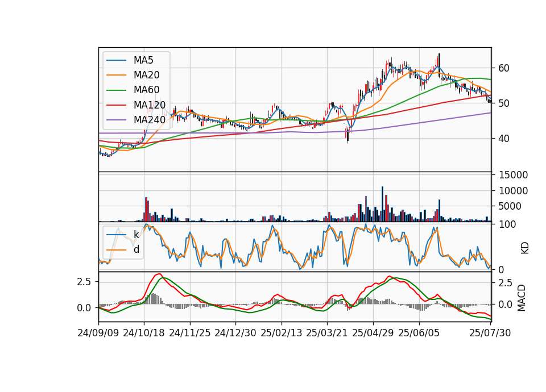Click the MA20 legend label
Screen dimensions: 546x392
coord(146,75)
